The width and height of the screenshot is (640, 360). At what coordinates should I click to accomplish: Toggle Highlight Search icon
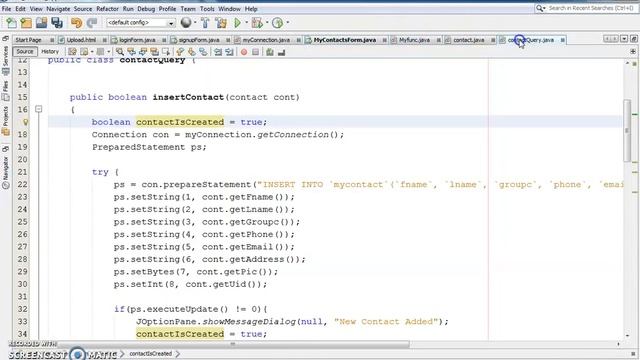pyautogui.click(x=154, y=52)
